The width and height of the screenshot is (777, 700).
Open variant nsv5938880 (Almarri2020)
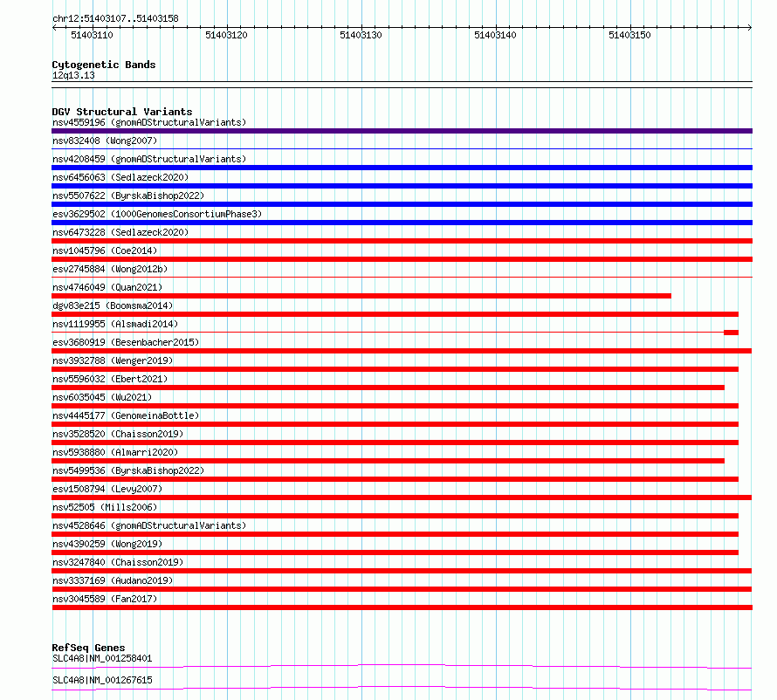point(115,452)
